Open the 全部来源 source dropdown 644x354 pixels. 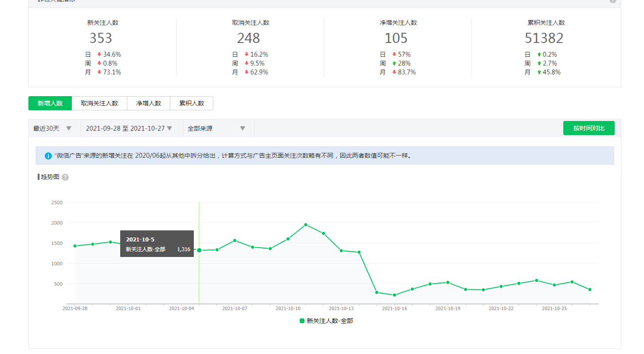216,128
